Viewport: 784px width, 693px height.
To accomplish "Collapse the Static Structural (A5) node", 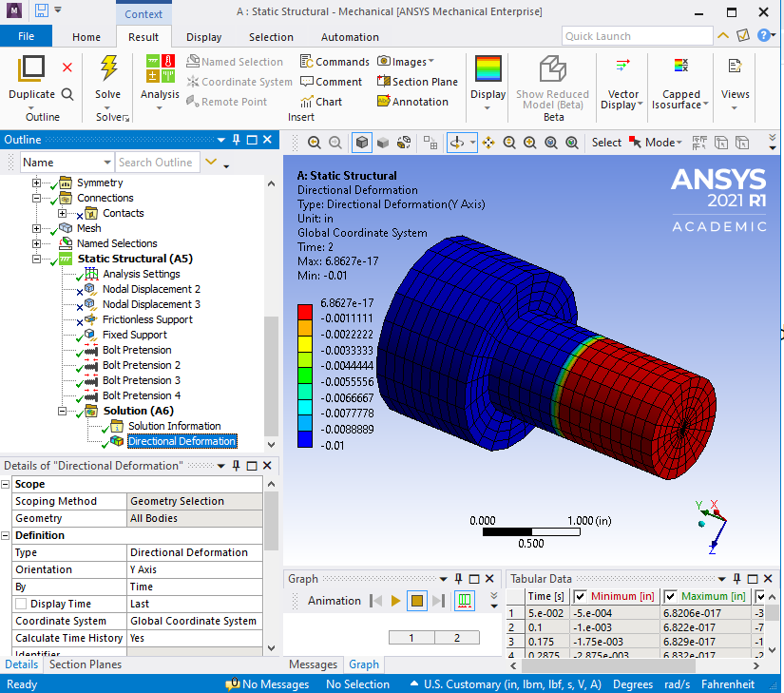I will pos(37,259).
